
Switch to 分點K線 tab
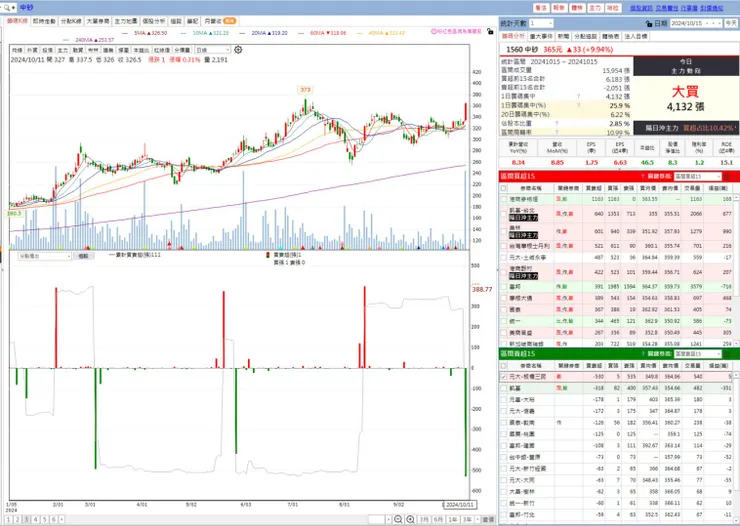click(71, 21)
